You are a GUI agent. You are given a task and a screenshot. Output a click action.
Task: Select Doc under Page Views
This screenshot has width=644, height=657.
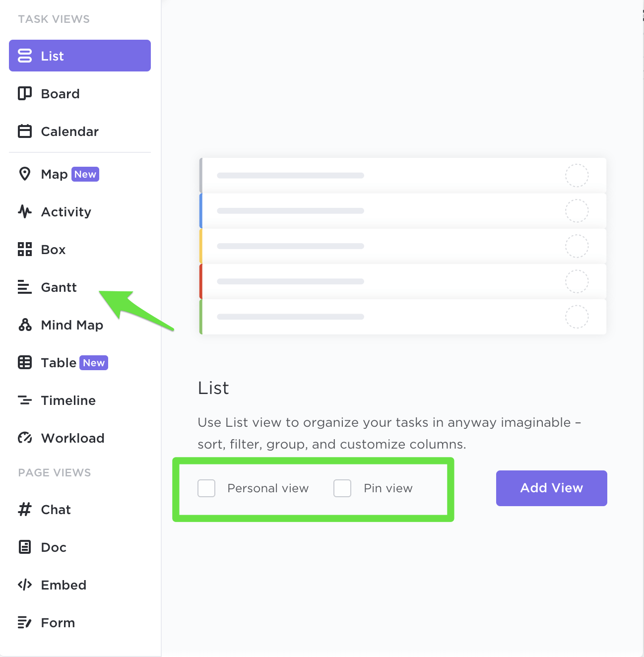tap(54, 547)
